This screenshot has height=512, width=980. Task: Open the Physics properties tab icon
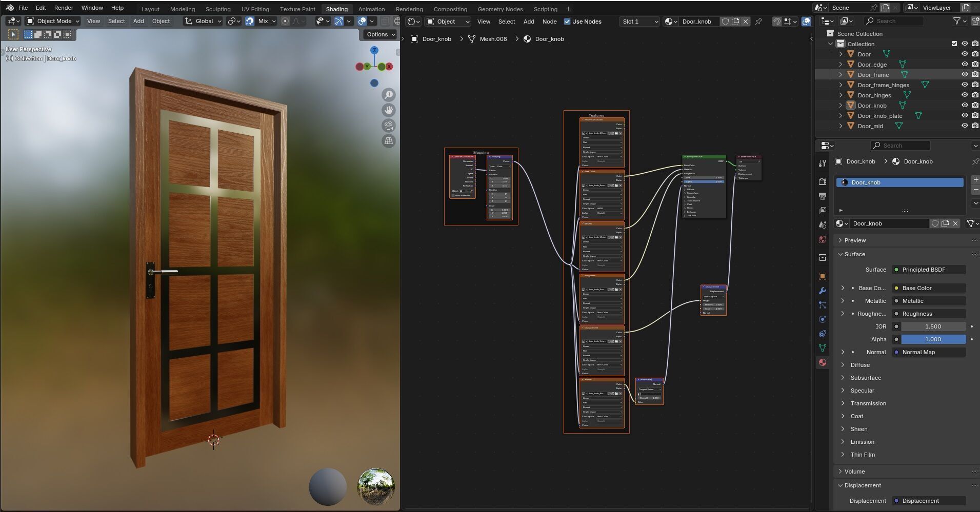823,319
